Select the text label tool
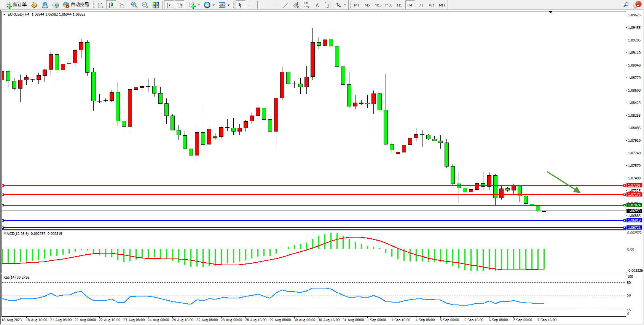This screenshot has height=325, width=644. pos(328,5)
